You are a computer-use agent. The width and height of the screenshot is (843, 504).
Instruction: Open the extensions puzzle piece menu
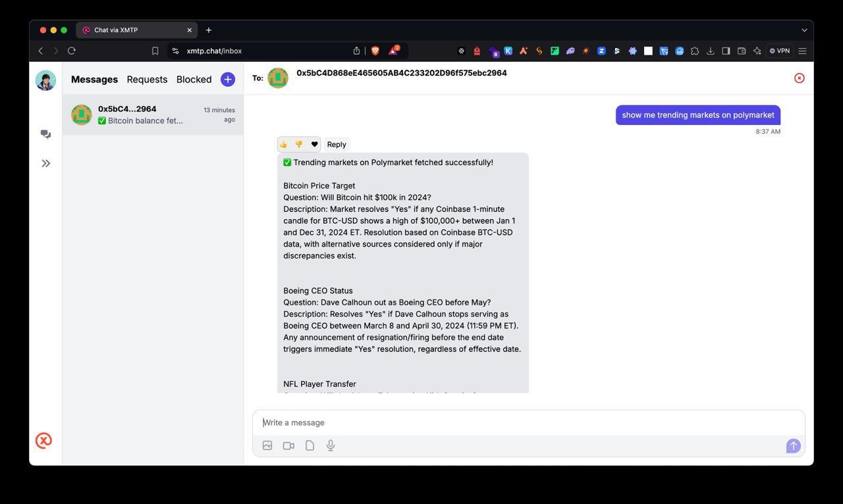694,51
